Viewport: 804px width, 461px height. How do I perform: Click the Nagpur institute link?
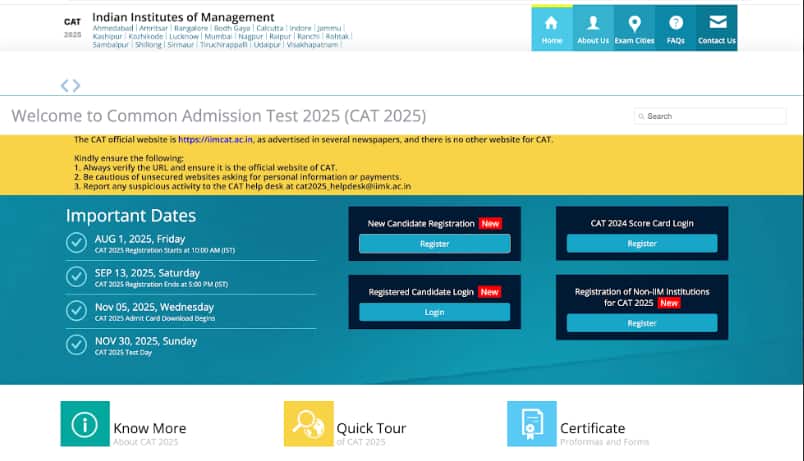[x=251, y=36]
